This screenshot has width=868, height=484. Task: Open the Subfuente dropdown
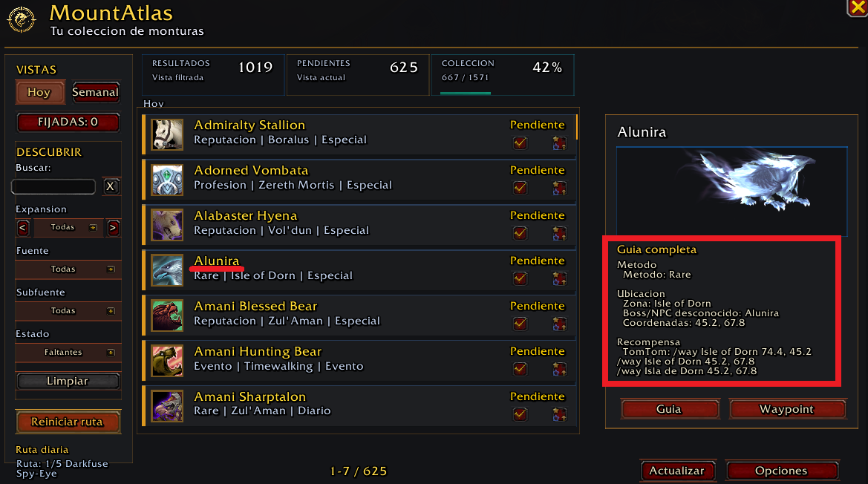68,311
